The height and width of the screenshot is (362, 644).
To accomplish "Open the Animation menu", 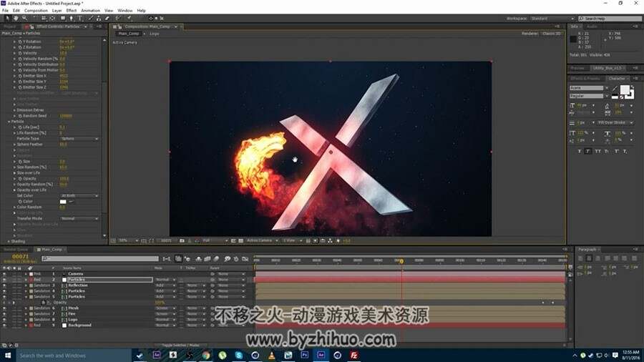I will pyautogui.click(x=90, y=10).
